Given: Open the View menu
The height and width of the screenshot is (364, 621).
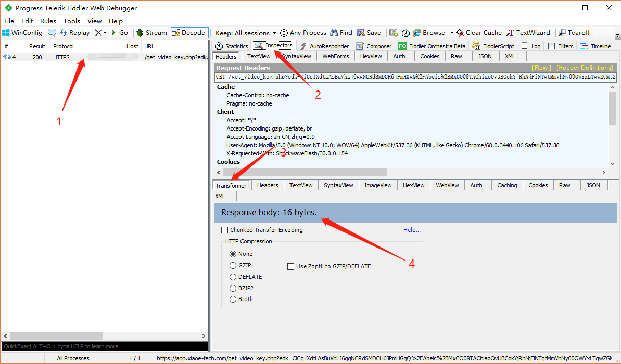Looking at the screenshot, I should (94, 21).
